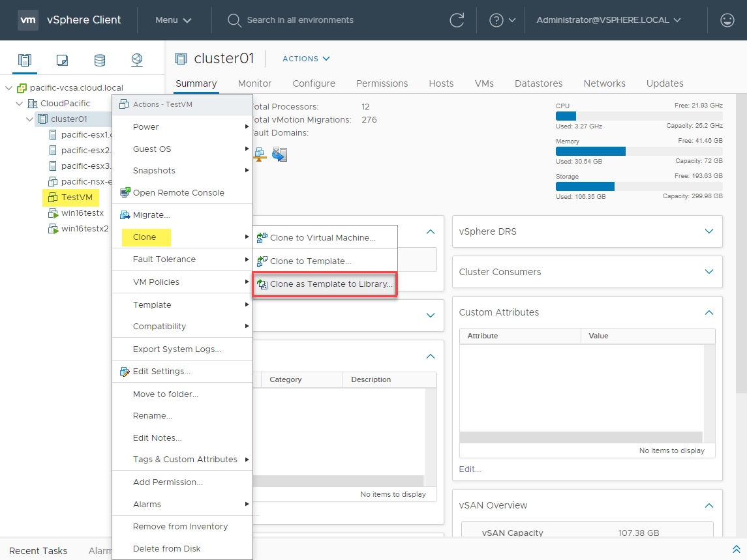Open the Snapshots submenu
747x560 pixels.
[183, 170]
